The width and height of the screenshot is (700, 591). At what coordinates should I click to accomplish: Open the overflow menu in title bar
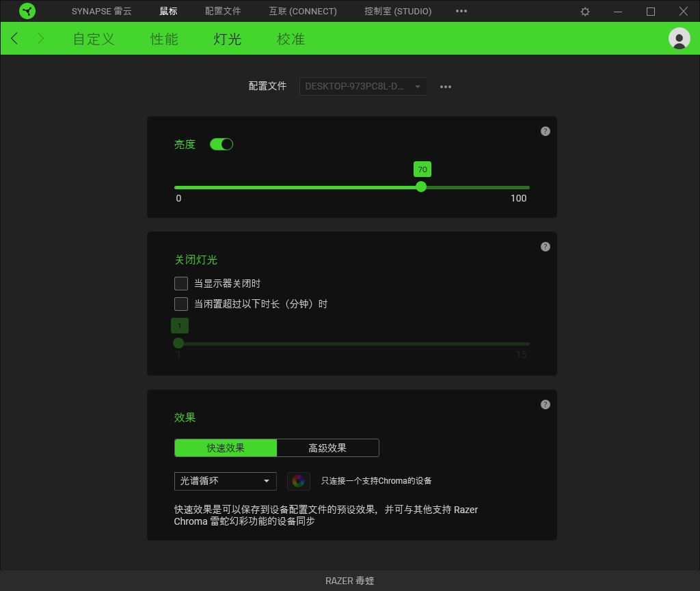coord(461,11)
